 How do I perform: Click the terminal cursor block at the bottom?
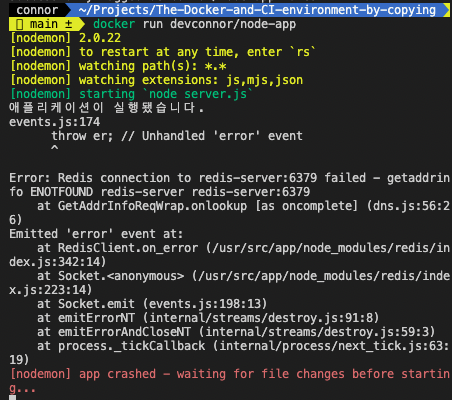[12, 397]
